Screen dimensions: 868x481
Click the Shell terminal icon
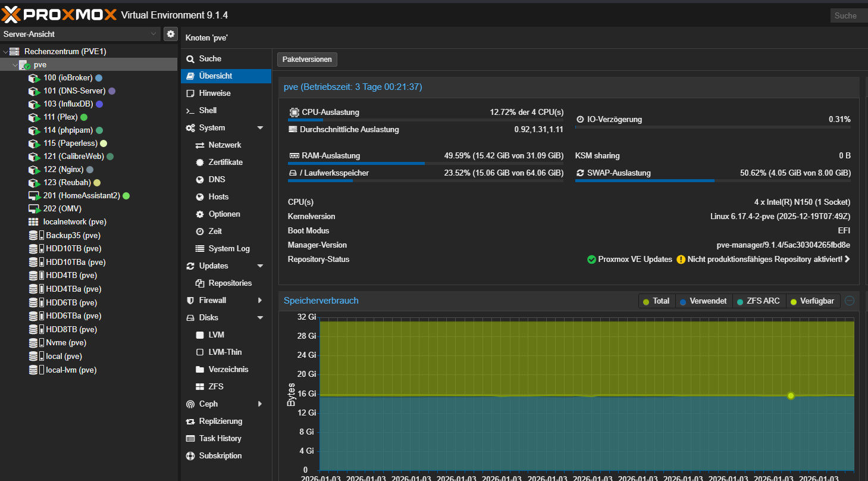tap(190, 111)
